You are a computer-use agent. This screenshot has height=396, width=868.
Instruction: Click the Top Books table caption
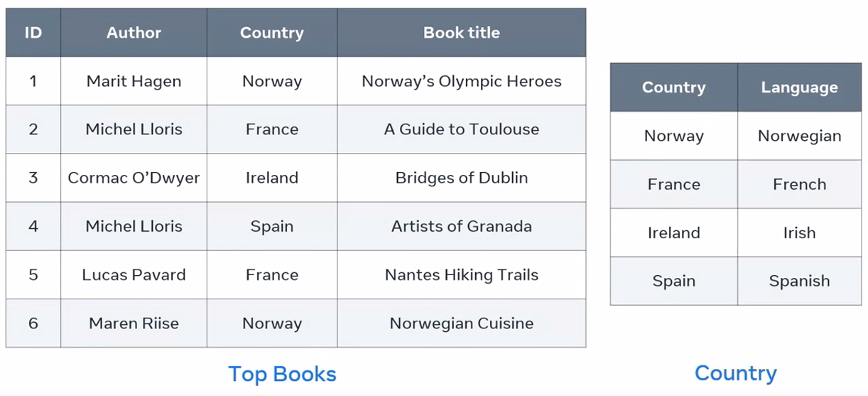(x=282, y=374)
